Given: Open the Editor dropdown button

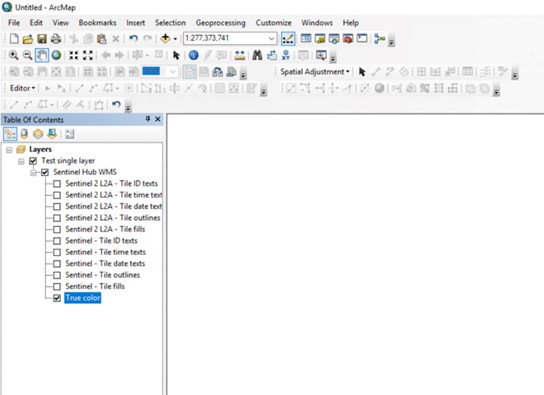Looking at the screenshot, I should point(22,88).
